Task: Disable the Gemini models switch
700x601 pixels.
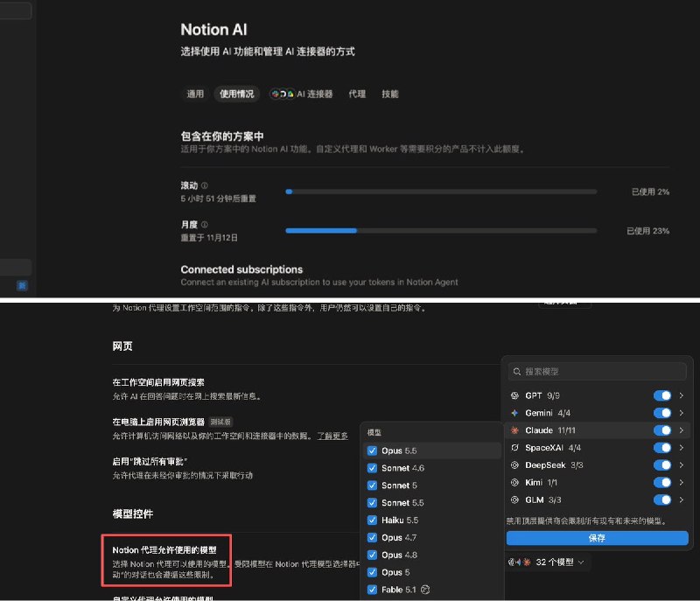Action: pos(662,413)
